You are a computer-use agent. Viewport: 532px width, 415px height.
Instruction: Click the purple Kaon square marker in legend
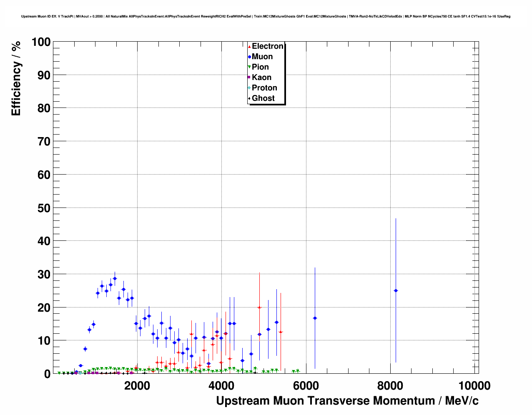point(249,77)
